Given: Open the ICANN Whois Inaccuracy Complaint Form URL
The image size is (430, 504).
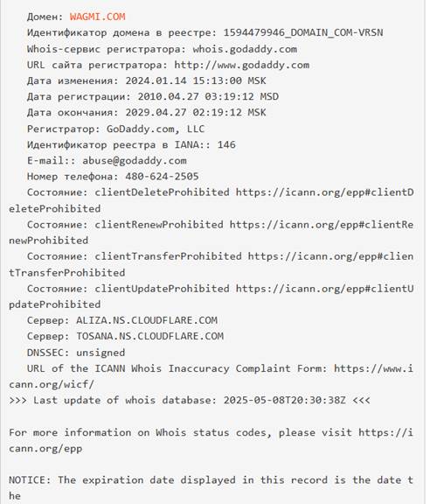Looking at the screenshot, I should (x=373, y=368).
